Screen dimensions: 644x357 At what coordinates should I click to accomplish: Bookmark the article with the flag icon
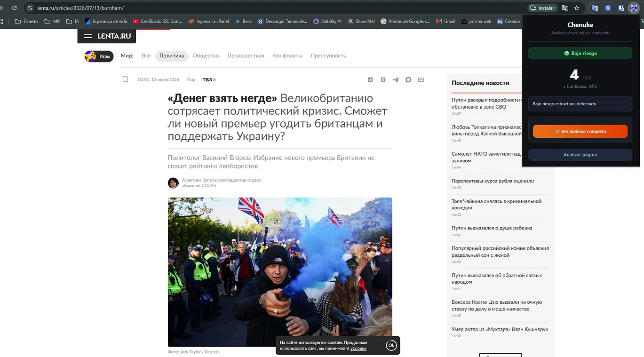click(x=125, y=79)
